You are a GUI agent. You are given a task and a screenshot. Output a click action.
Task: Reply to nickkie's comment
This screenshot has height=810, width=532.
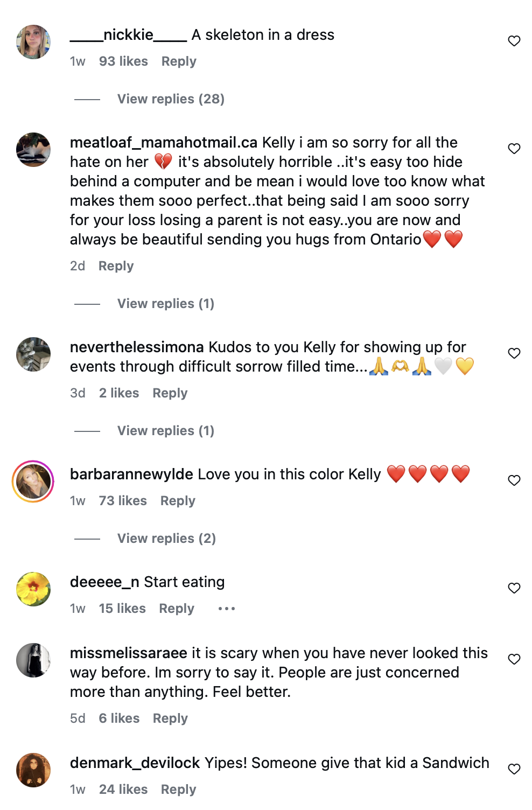click(179, 61)
